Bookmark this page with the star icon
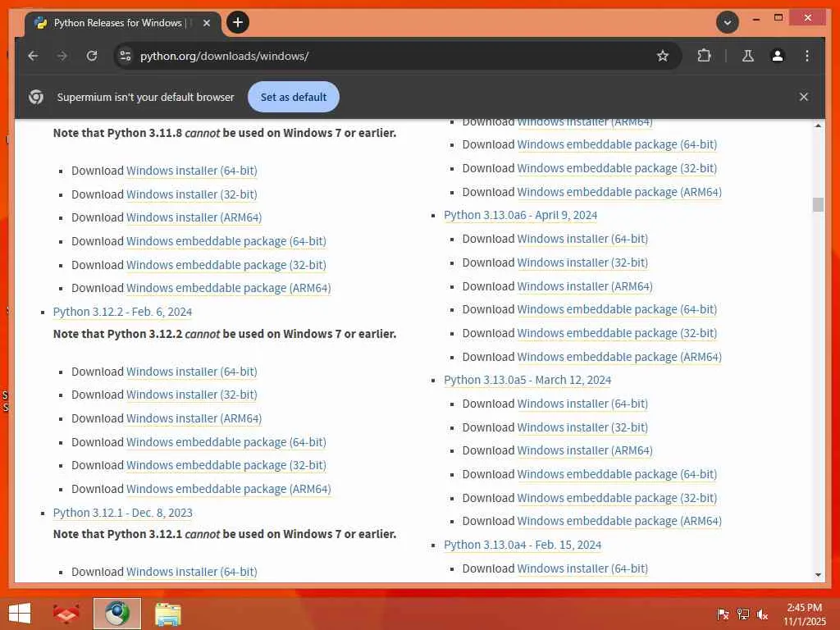Screen dimensions: 840x630 coord(663,56)
